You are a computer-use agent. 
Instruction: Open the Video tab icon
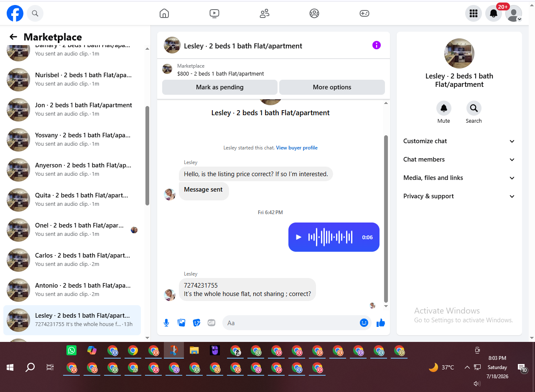click(x=214, y=13)
